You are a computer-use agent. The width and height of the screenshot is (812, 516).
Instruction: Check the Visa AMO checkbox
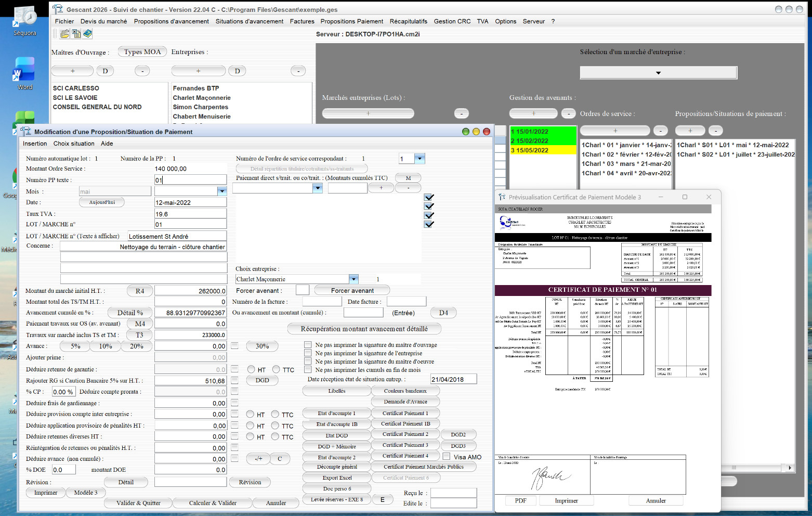446,456
